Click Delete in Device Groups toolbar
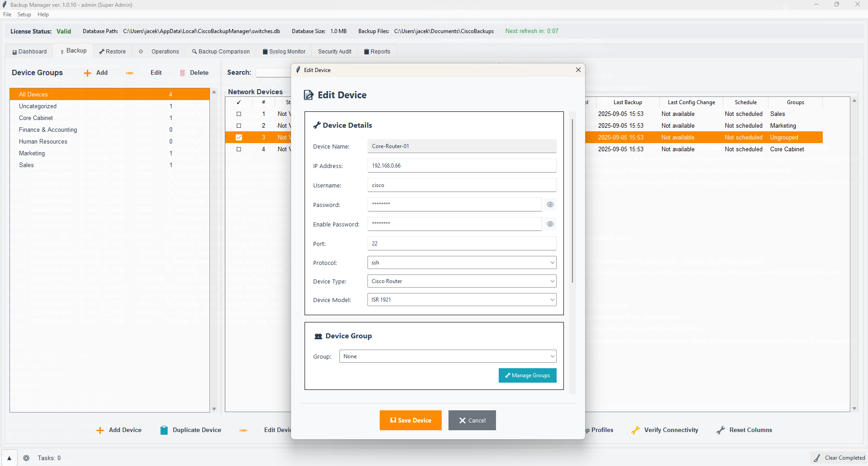This screenshot has height=466, width=868. (194, 72)
